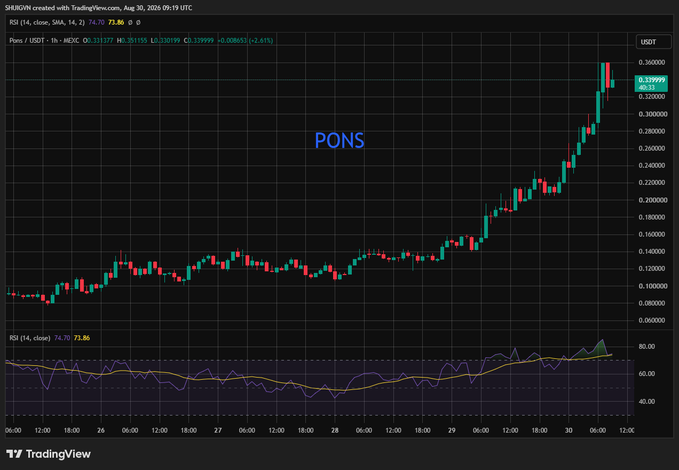Click the 0.080000 price axis label
679x470 pixels.
tap(652, 303)
